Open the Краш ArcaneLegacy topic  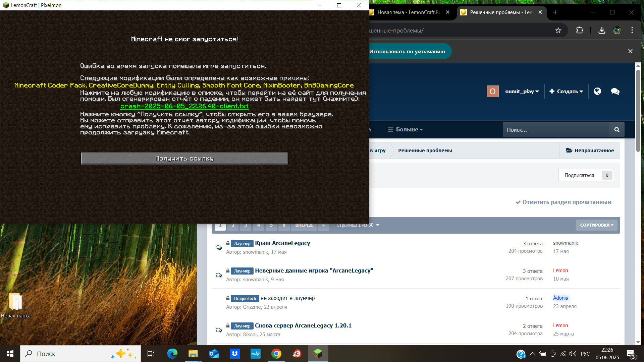(282, 243)
